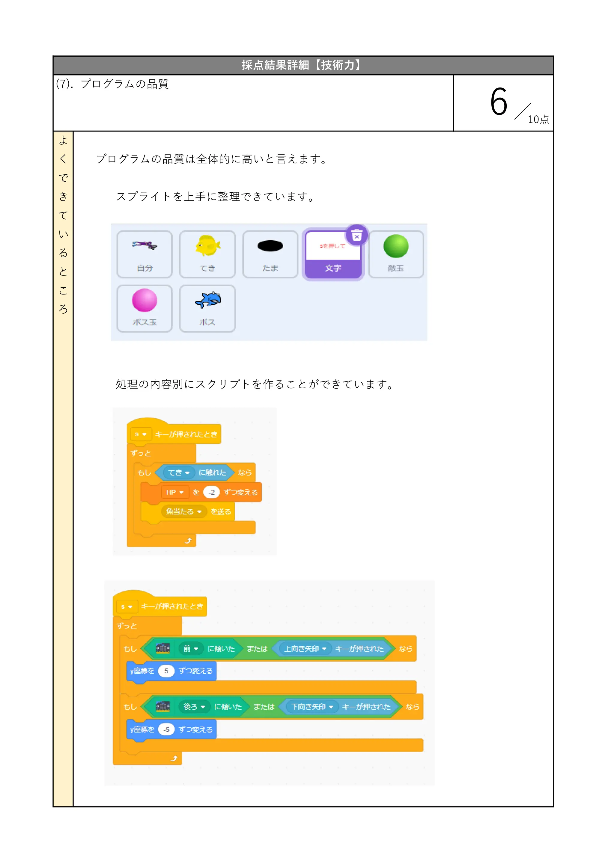This screenshot has width=614, height=868.
Task: Select the たま black oval sprite
Action: tap(270, 254)
